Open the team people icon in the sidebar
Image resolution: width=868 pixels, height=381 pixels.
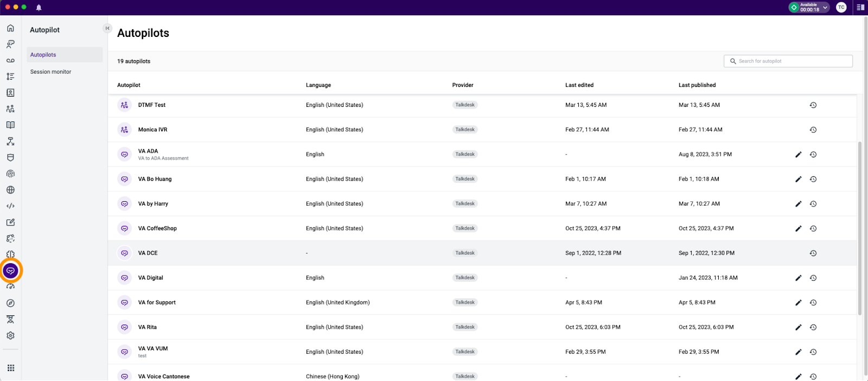coord(10,109)
